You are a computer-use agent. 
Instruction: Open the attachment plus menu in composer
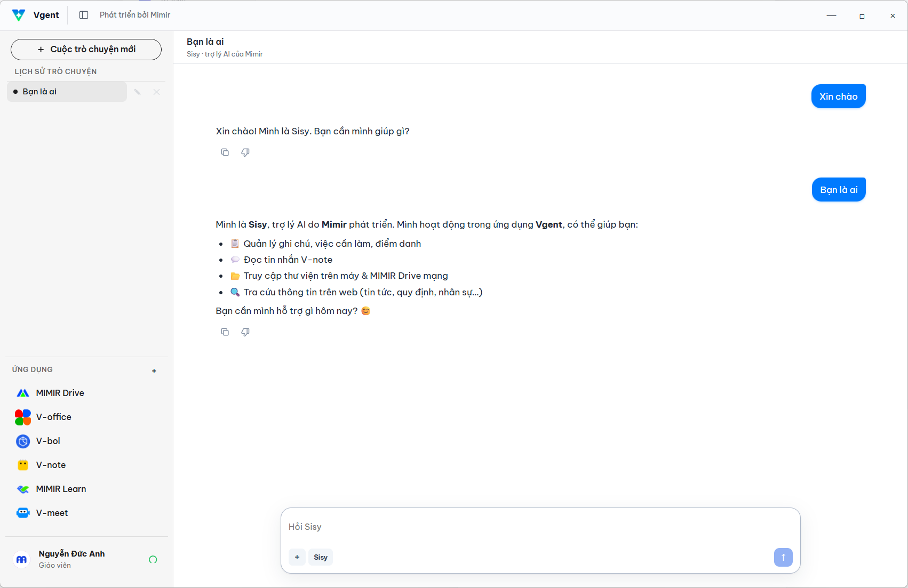coord(297,557)
